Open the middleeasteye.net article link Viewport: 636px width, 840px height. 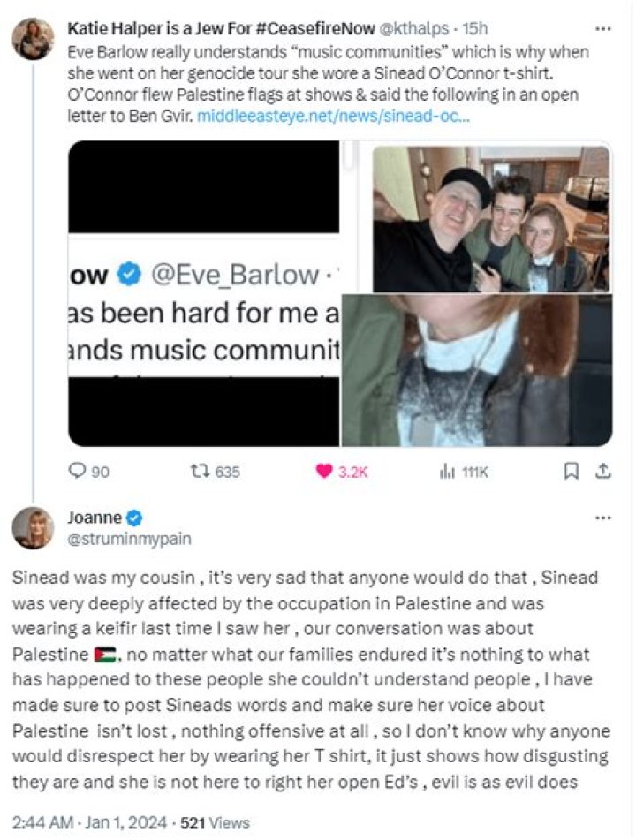[333, 116]
